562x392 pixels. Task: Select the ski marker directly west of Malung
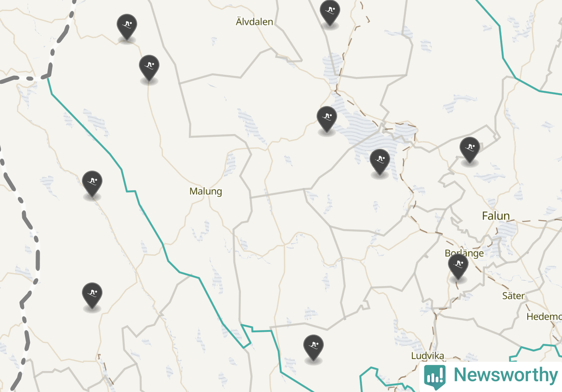(93, 182)
